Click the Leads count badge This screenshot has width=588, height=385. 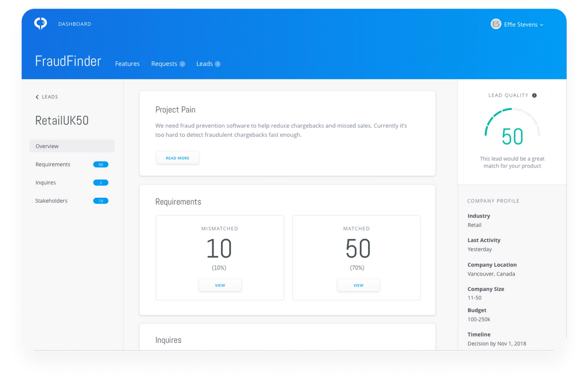coord(217,64)
